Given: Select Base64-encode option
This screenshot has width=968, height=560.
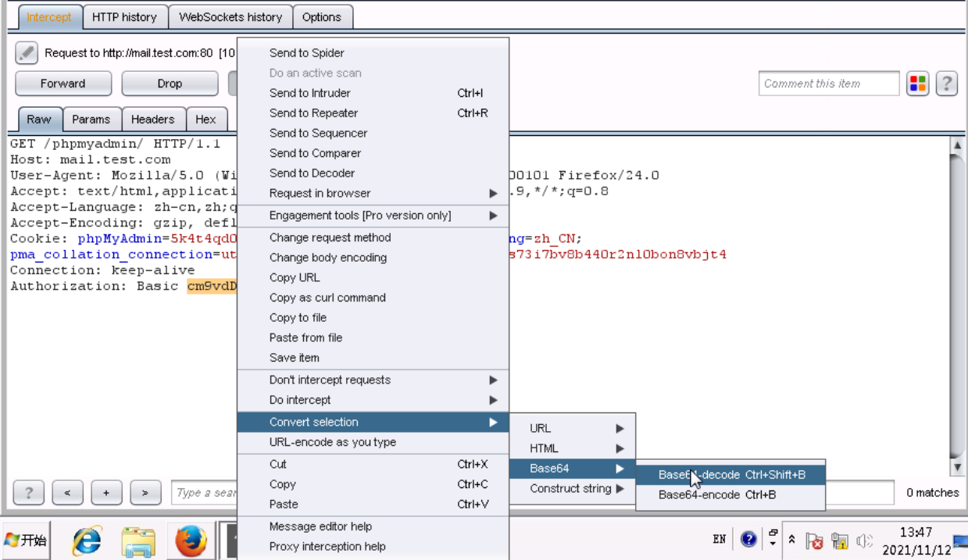Looking at the screenshot, I should [730, 495].
